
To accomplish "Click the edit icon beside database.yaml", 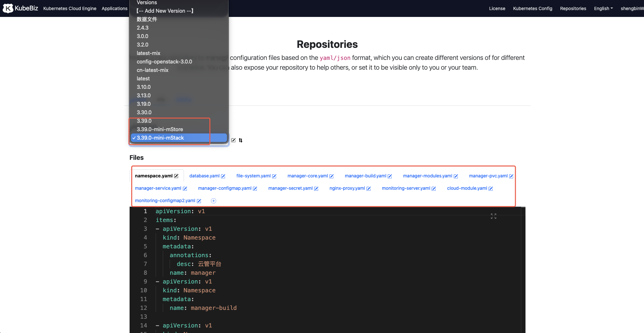I will pyautogui.click(x=223, y=176).
